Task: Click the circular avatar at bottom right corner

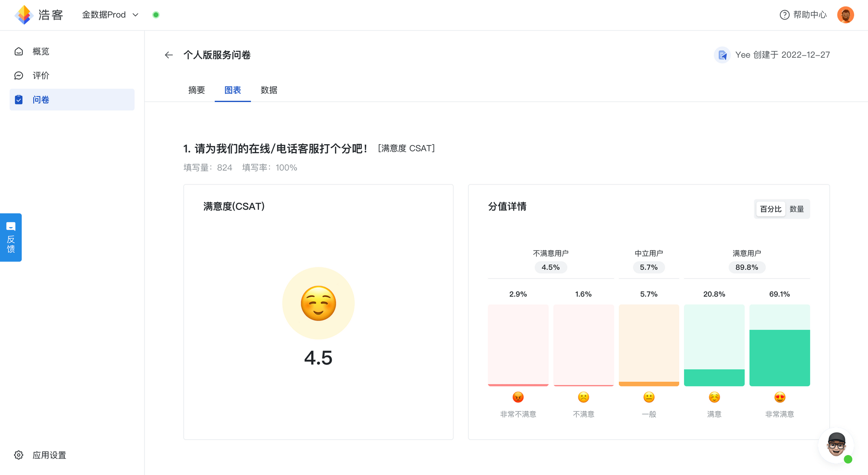Action: click(x=835, y=445)
